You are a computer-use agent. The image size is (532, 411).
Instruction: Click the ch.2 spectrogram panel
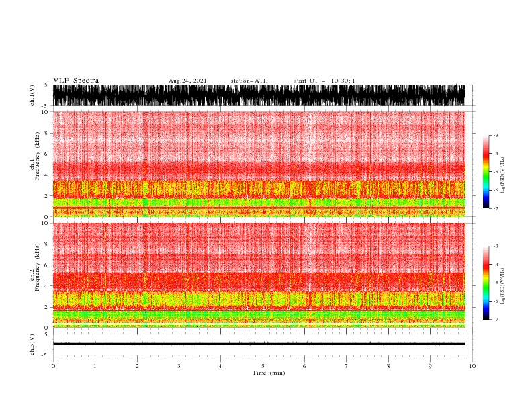coord(259,275)
